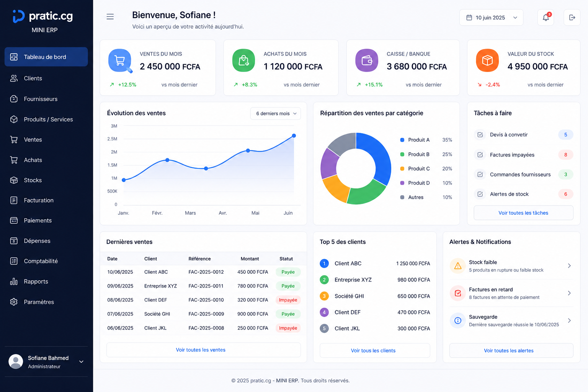Open the 10 juin 2025 date dropdown
Image resolution: width=588 pixels, height=392 pixels.
(x=491, y=18)
